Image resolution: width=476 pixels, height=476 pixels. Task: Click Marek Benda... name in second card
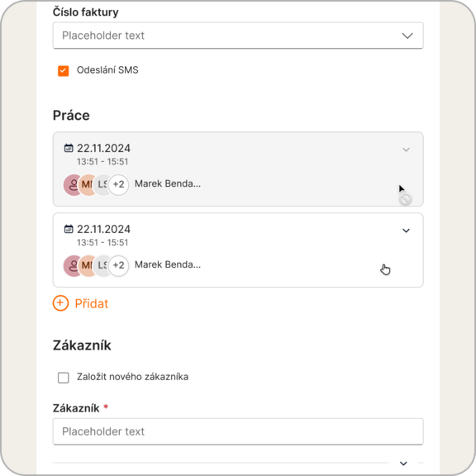pyautogui.click(x=168, y=264)
